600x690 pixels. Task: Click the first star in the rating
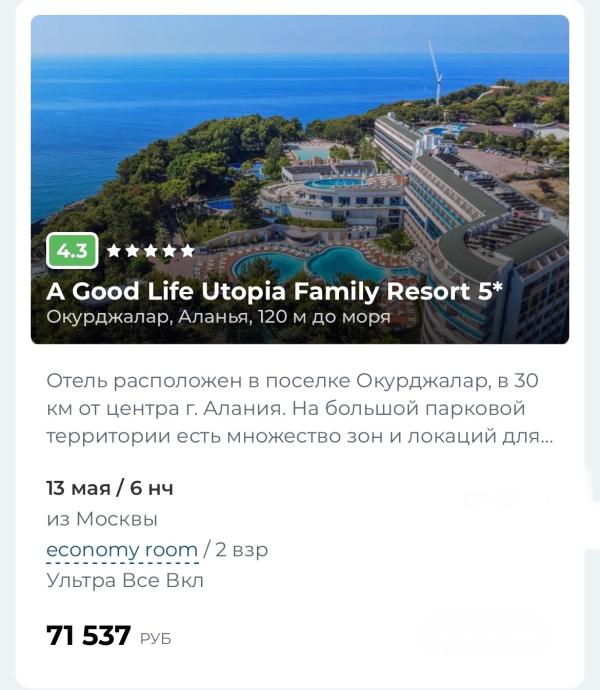click(114, 250)
